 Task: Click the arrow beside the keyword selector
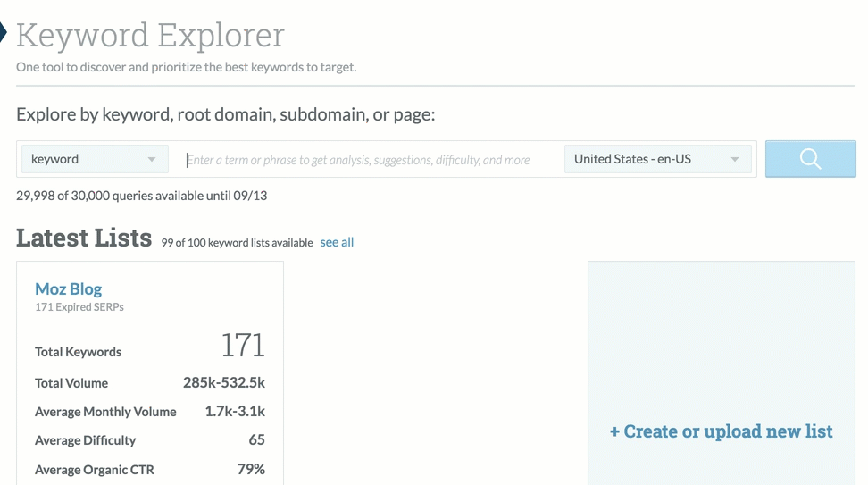152,160
